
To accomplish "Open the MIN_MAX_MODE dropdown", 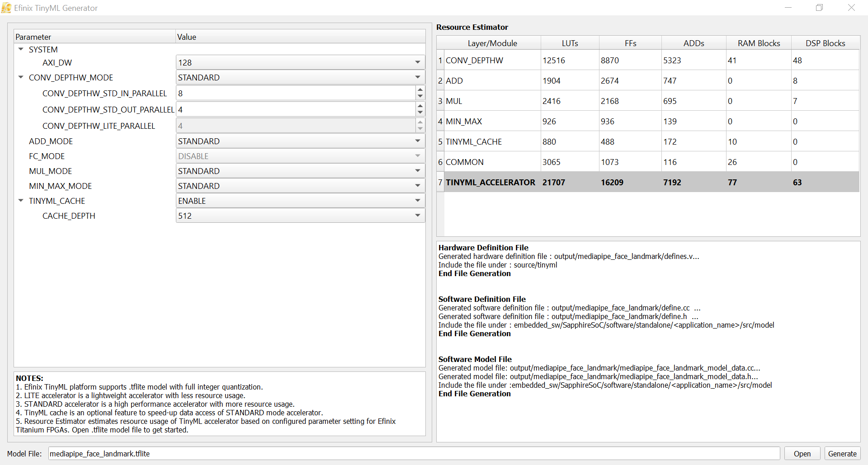I will (300, 186).
